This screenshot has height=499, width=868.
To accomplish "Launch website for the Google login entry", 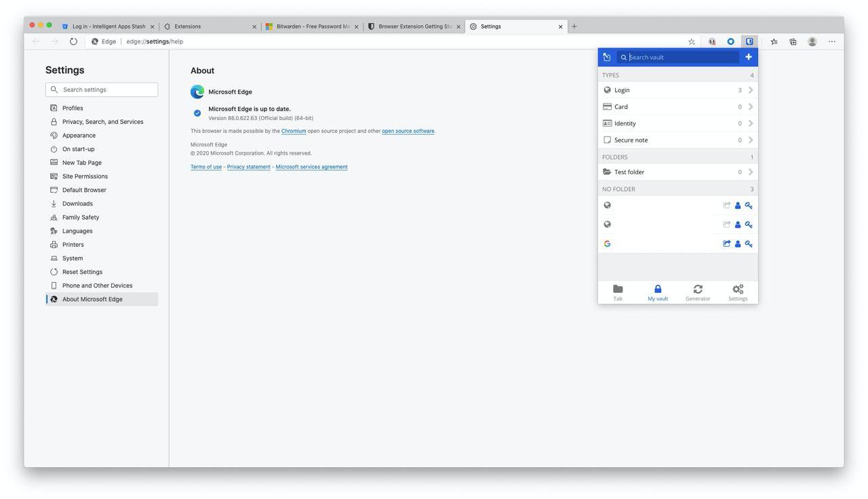I will 726,243.
